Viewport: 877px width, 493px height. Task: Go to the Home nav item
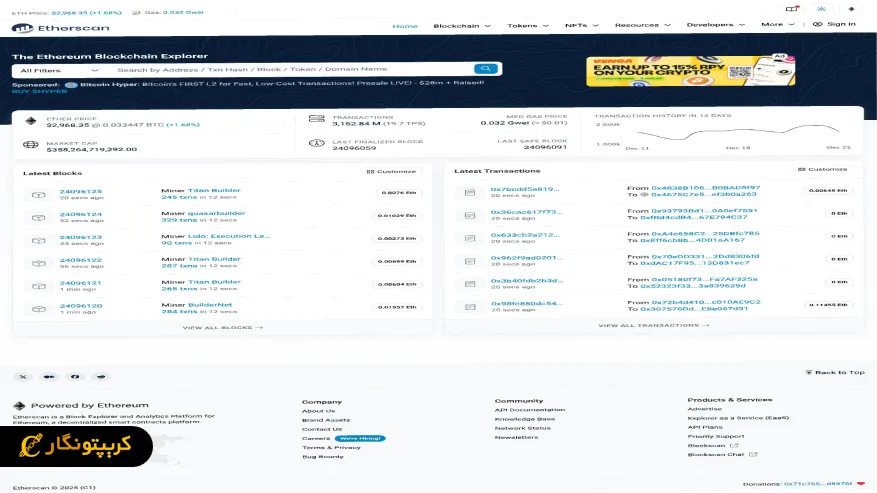(x=405, y=26)
